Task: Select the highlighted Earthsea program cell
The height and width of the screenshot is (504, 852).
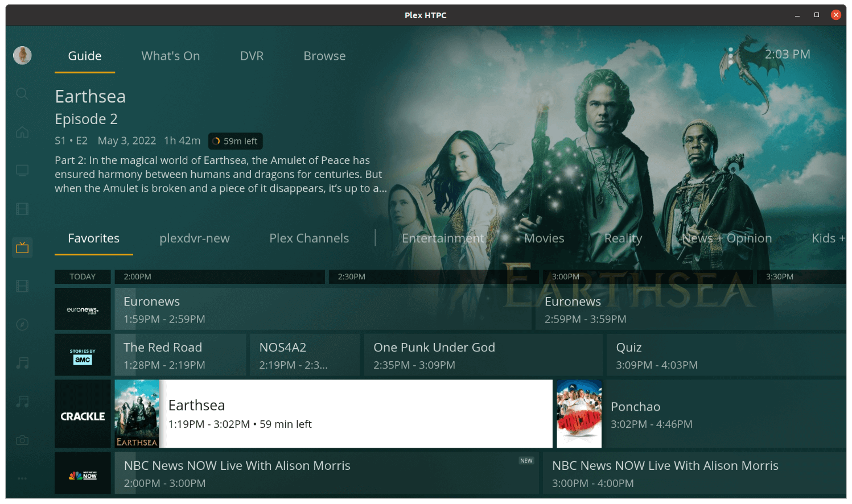Action: (x=334, y=414)
